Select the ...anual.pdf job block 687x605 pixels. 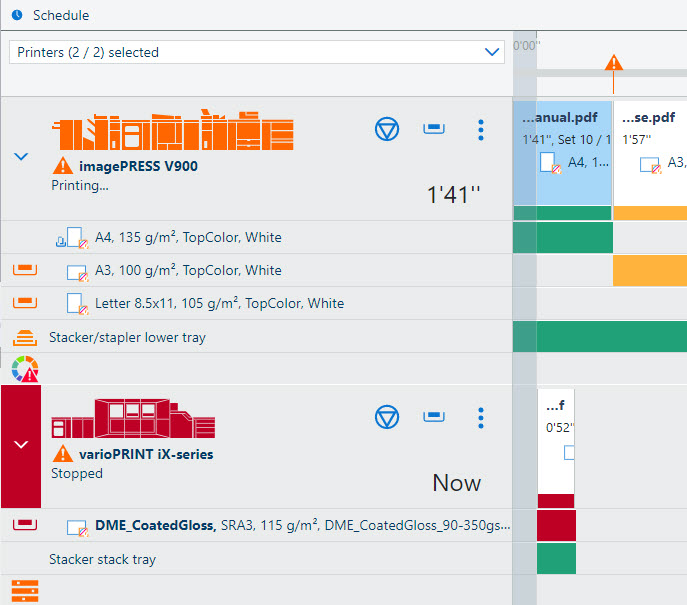(562, 160)
